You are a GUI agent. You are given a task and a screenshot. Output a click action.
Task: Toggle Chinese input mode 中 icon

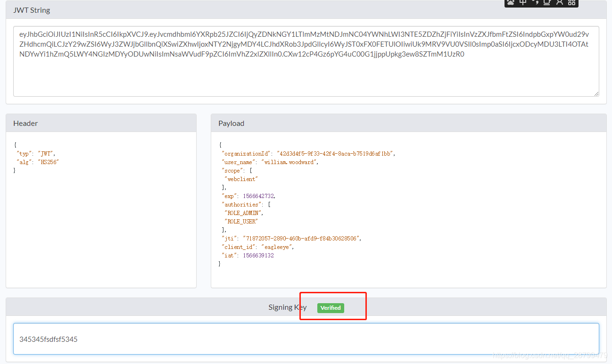(523, 2)
